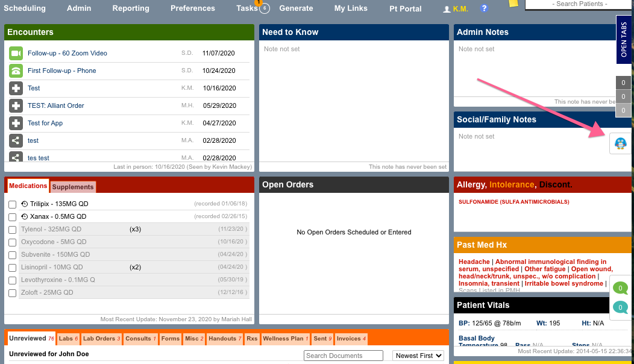Image resolution: width=634 pixels, height=364 pixels.
Task: Check the checkbox next to Trilipix medication
Action: pyautogui.click(x=12, y=204)
